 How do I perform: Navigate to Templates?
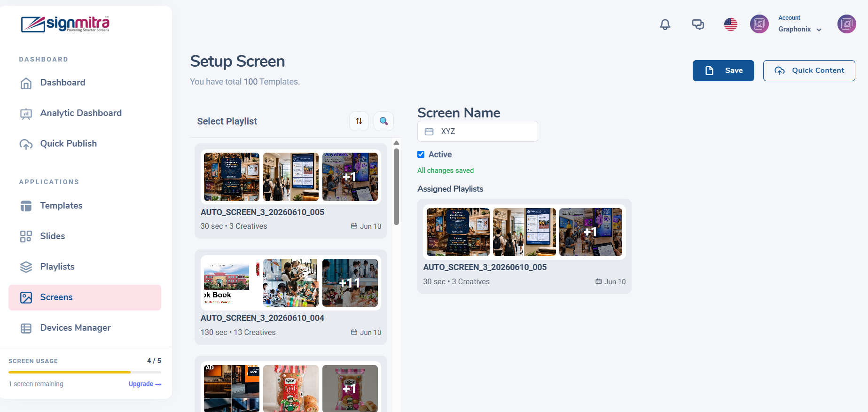pos(85,206)
